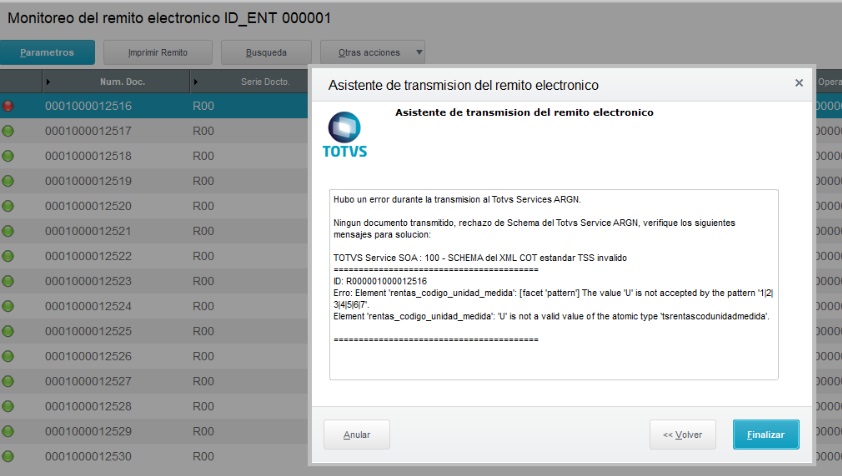
Task: Click the << Volver button
Action: (683, 435)
